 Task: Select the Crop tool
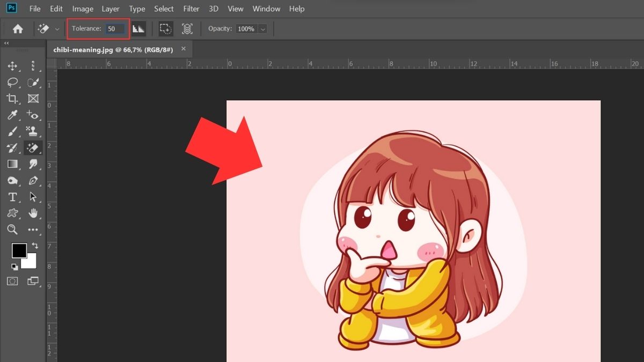coord(12,99)
